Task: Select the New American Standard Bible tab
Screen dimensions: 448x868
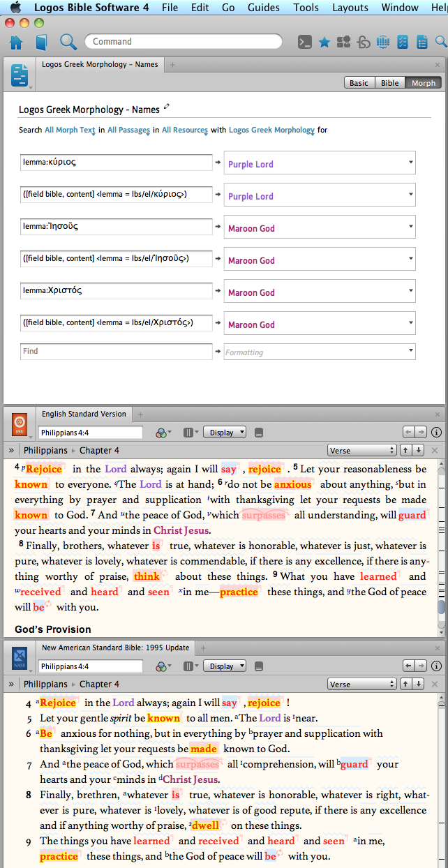Action: (115, 648)
